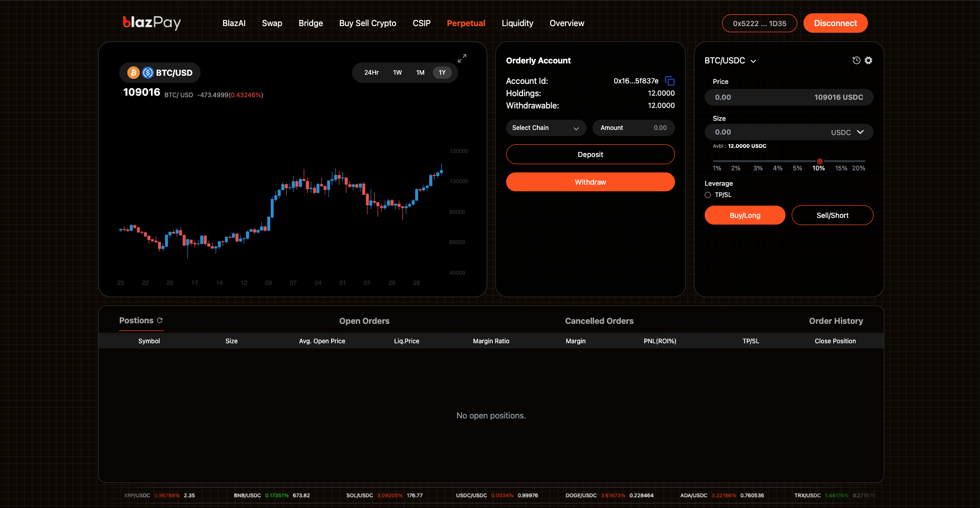Set the slider to 20%

(x=859, y=168)
